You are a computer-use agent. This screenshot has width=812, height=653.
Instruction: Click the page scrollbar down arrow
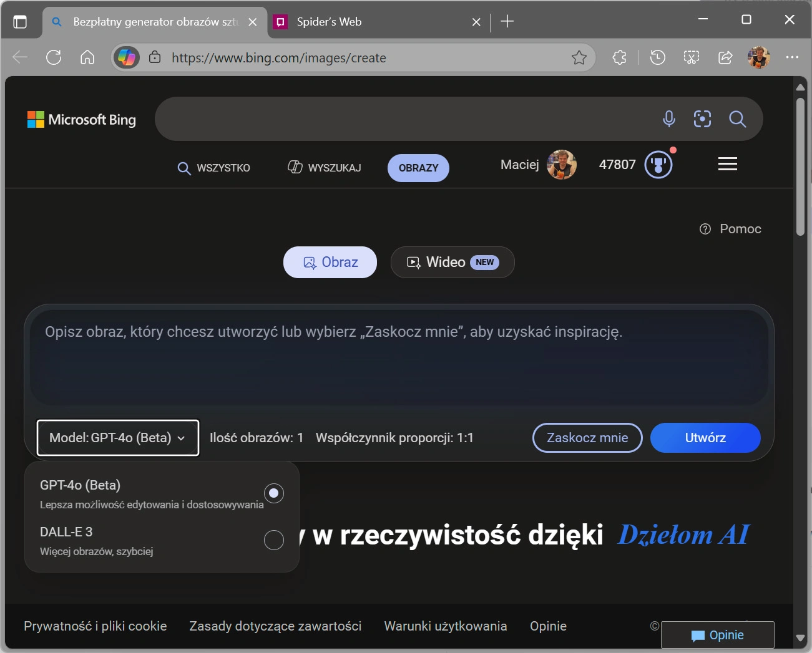[x=801, y=638]
